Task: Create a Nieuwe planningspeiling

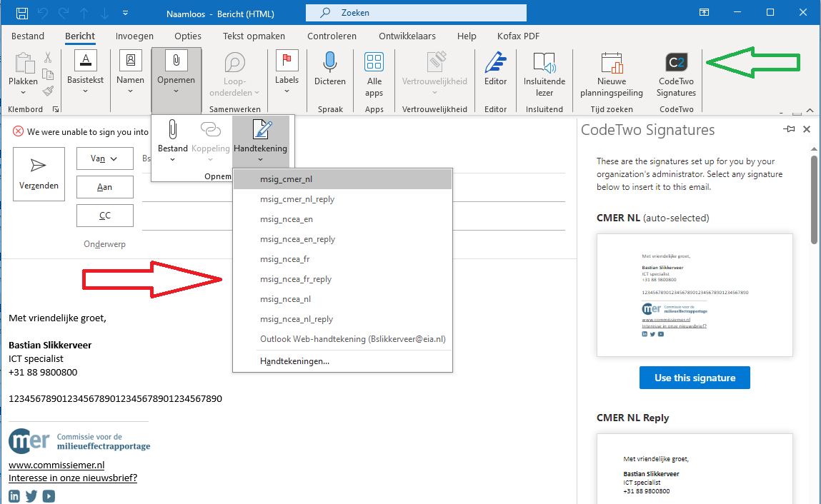Action: (x=612, y=74)
